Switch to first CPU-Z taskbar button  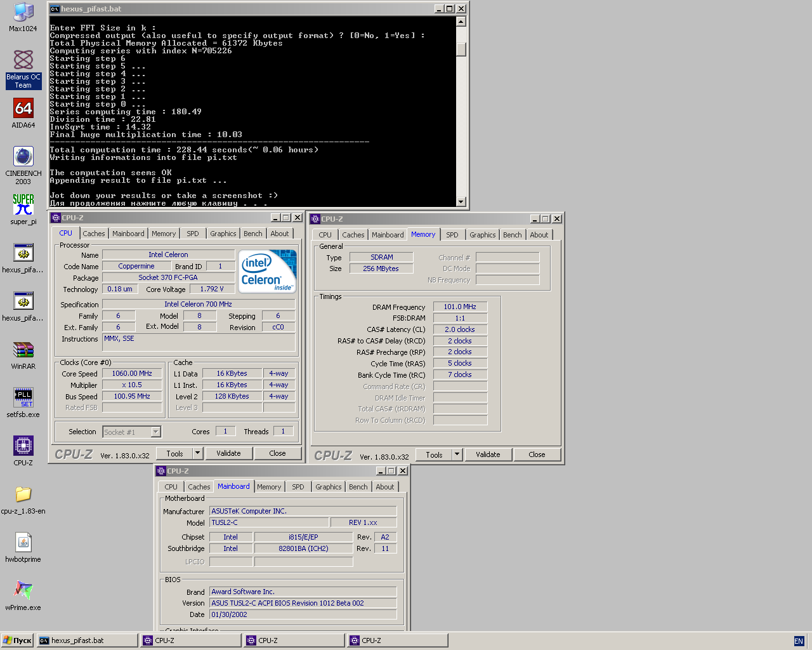191,640
